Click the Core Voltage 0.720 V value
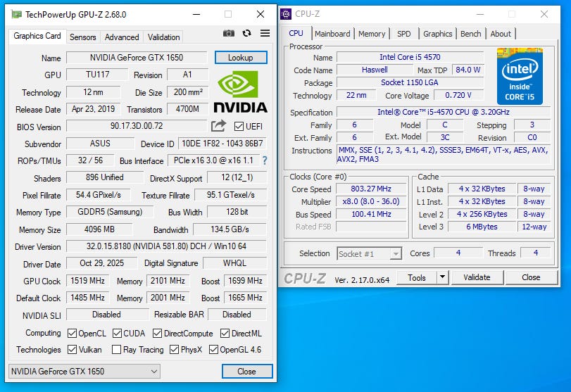Image resolution: width=571 pixels, height=392 pixels. [458, 96]
